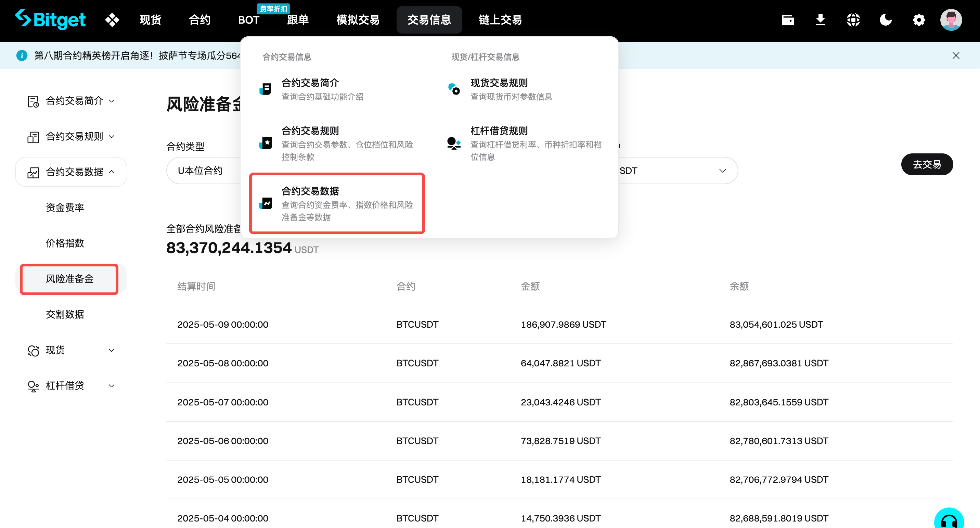
Task: Open the language globe icon
Action: point(853,20)
